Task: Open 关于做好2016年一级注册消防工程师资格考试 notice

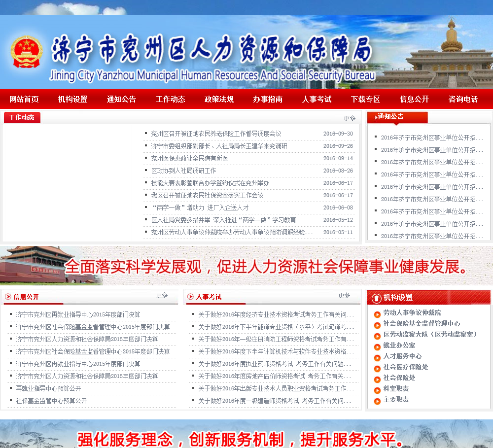Action: (276, 339)
